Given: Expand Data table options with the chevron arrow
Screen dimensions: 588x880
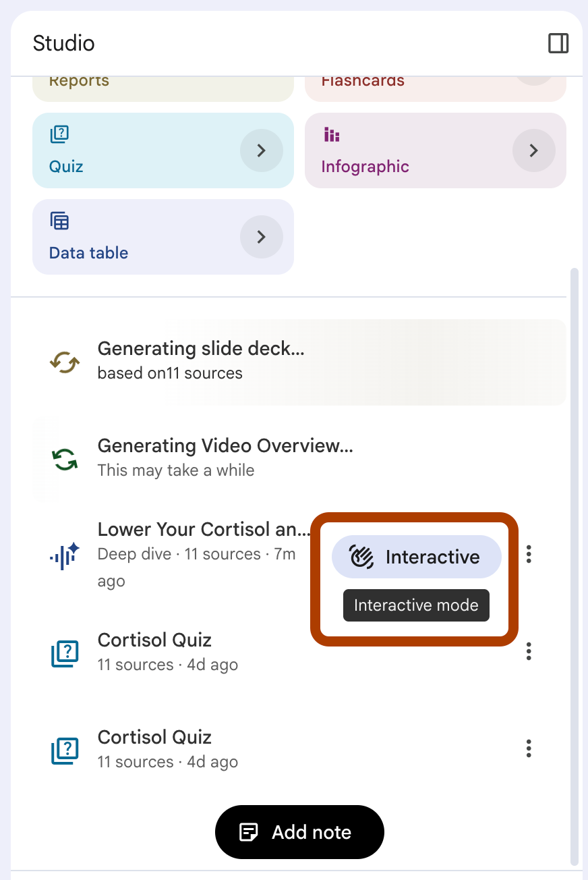Looking at the screenshot, I should [262, 237].
